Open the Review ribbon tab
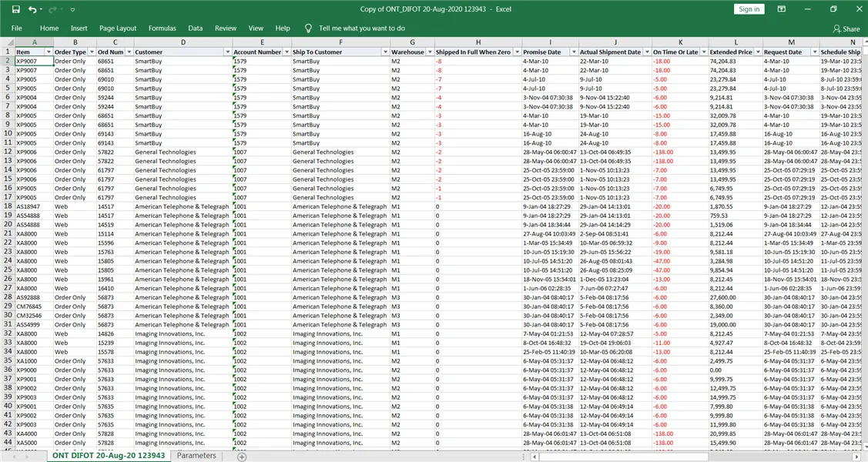 tap(226, 28)
